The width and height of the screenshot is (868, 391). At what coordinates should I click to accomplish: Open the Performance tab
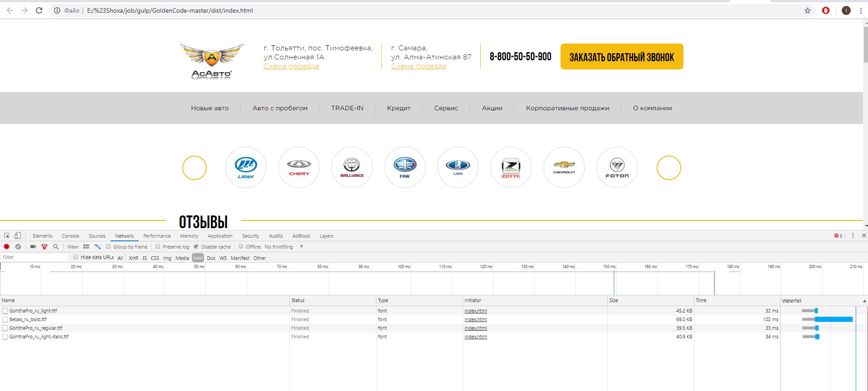[157, 236]
